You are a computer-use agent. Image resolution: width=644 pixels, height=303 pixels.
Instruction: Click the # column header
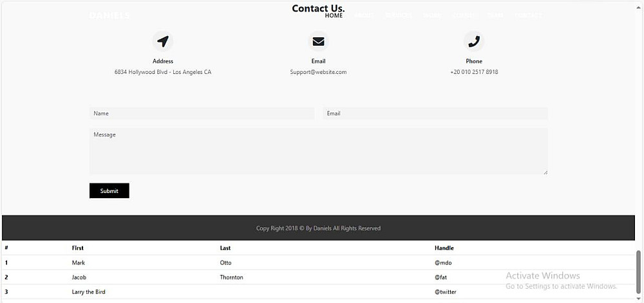tap(6, 248)
